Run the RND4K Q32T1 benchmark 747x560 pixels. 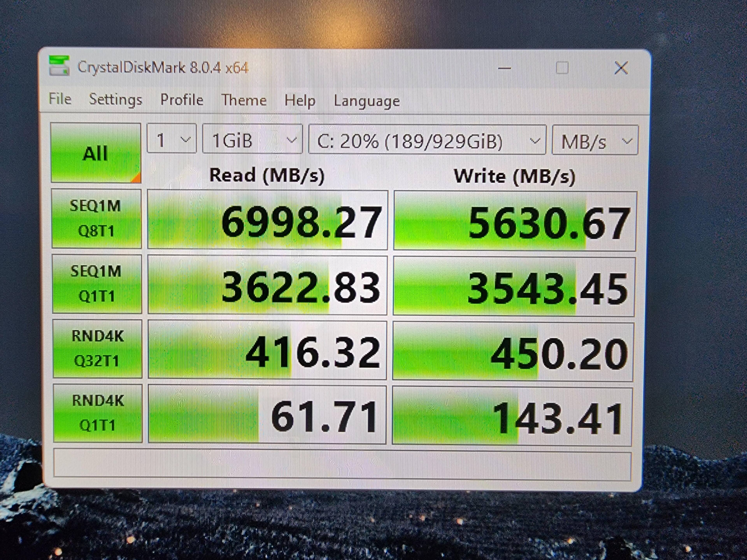[97, 349]
